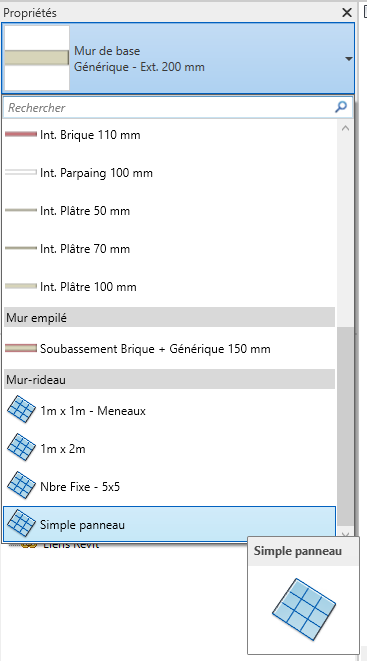Viewport: 367px width, 661px height.
Task: Open the Mur de base type selector
Action: click(178, 58)
